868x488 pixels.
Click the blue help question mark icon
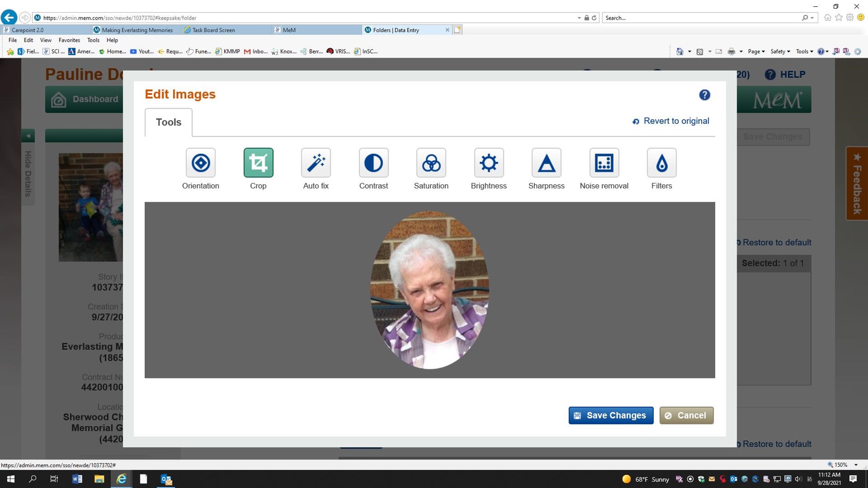(705, 95)
